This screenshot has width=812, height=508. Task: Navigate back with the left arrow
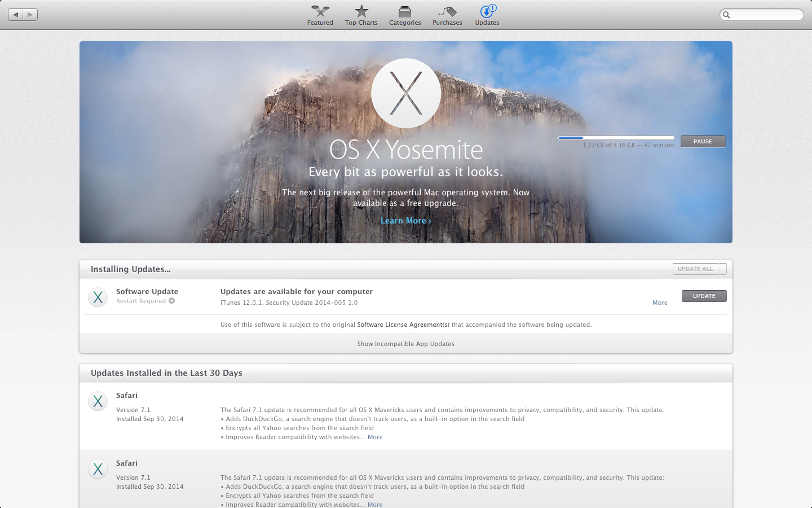click(16, 15)
